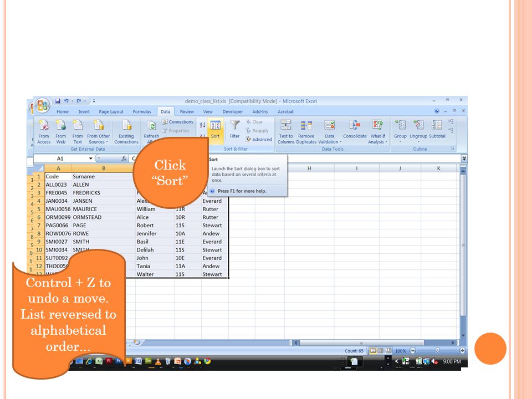Click the zoom slider handle
Image resolution: width=532 pixels, height=399 pixels.
click(437, 350)
